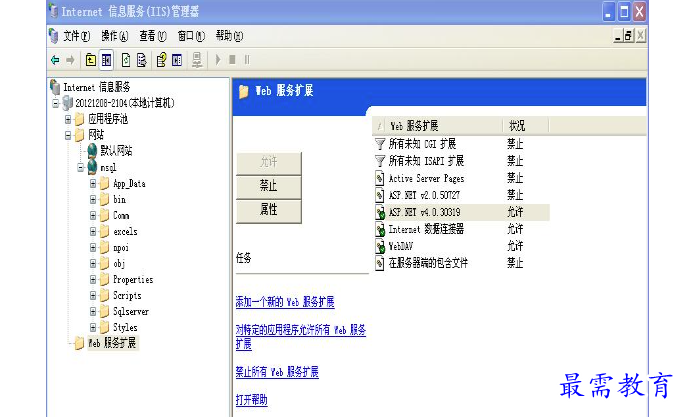Image resolution: width=681 pixels, height=417 pixels.
Task: Click the Pause item toolbar icon
Action: [247, 60]
